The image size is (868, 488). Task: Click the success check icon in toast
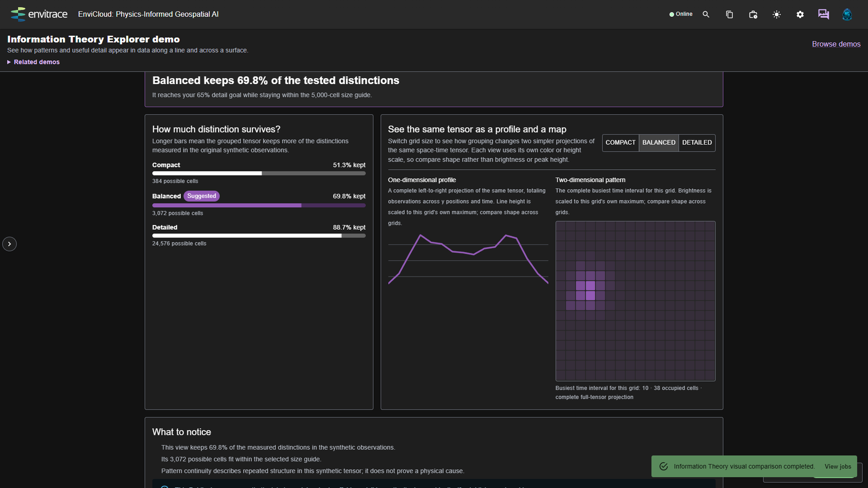[663, 466]
